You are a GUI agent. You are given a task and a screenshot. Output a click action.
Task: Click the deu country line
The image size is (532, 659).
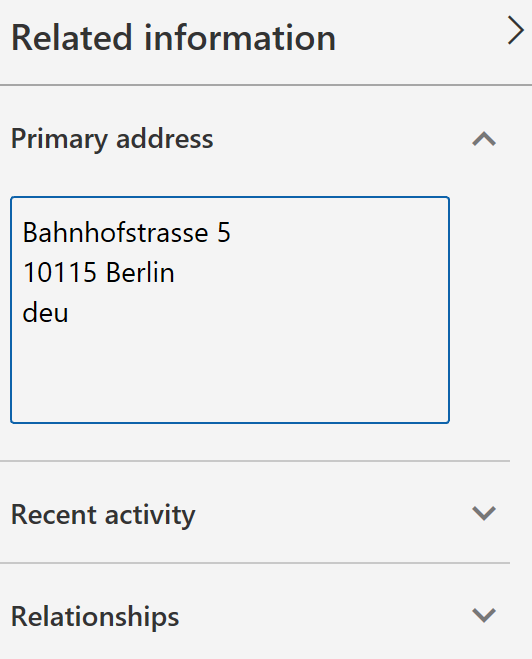(x=45, y=313)
